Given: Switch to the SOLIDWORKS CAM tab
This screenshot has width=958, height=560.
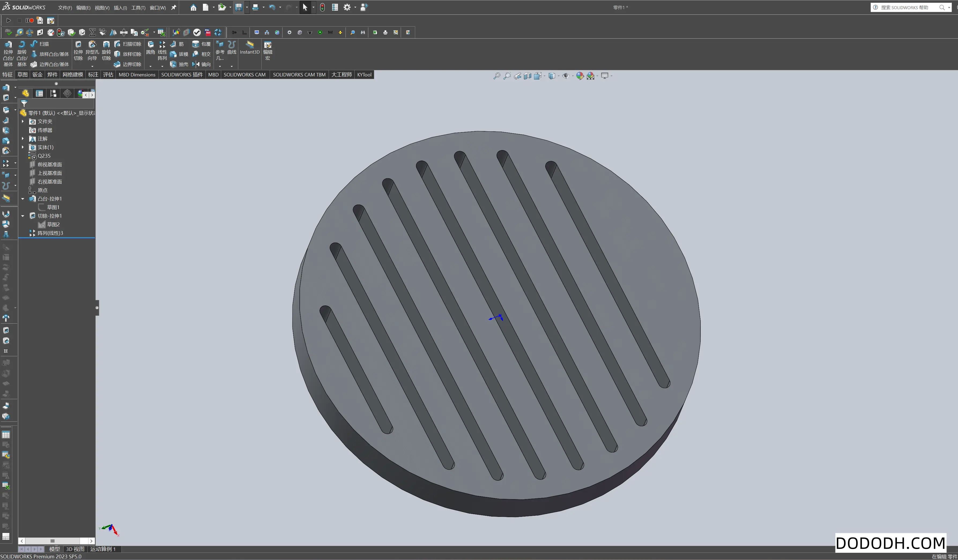Looking at the screenshot, I should click(244, 75).
